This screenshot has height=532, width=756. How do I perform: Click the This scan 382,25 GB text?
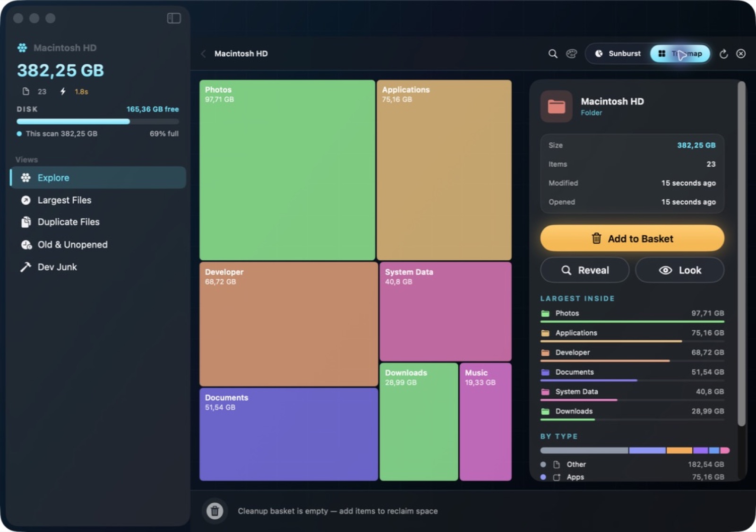(61, 134)
